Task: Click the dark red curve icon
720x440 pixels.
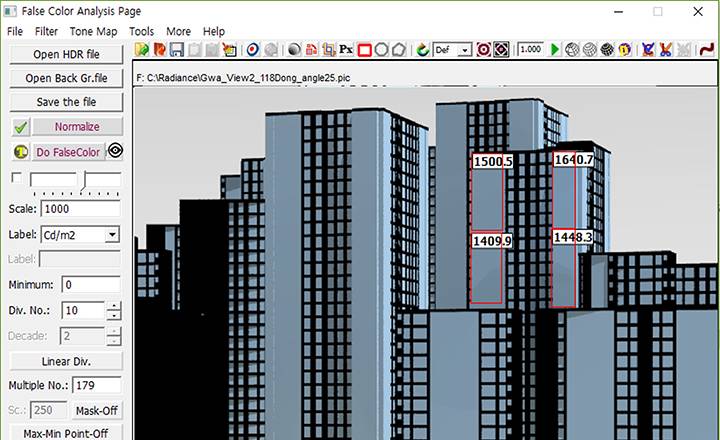Action: [706, 49]
